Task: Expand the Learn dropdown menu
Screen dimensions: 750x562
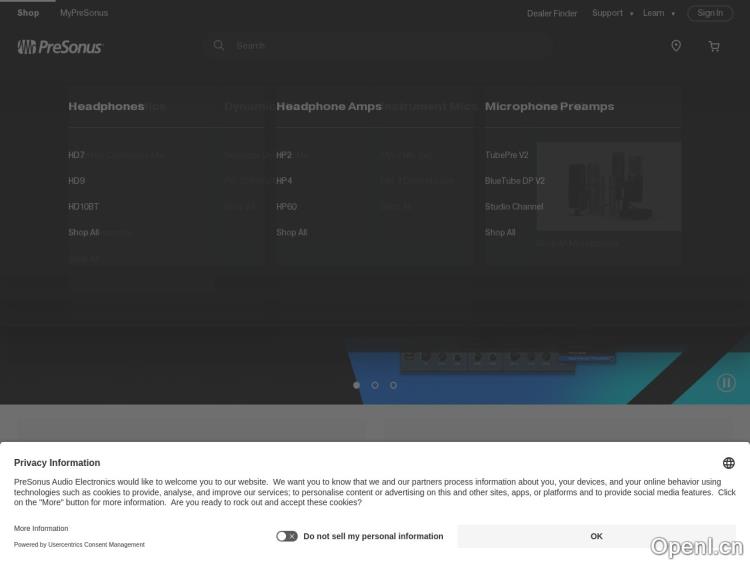Action: (x=658, y=13)
